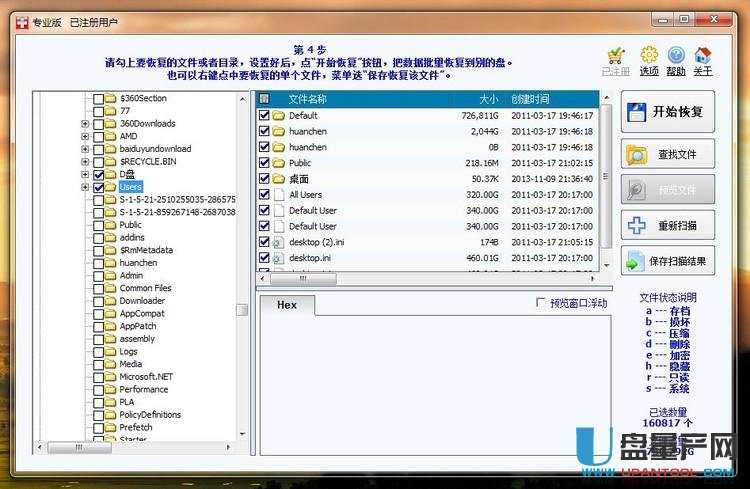
Task: Click the 重新扫描 (Rescan) button
Action: click(x=668, y=225)
